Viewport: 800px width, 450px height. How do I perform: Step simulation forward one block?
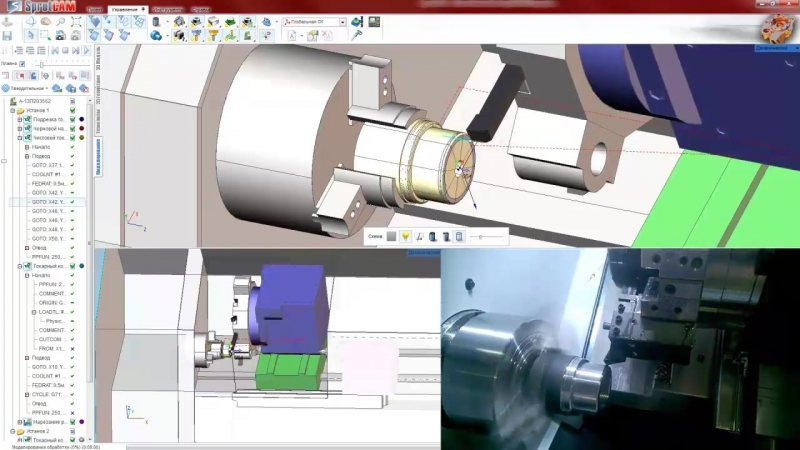click(76, 51)
